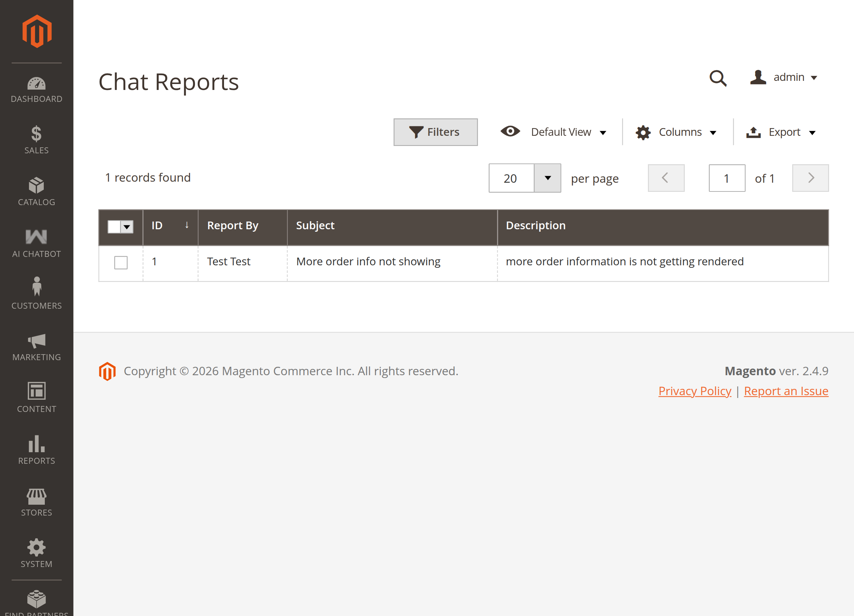Image resolution: width=854 pixels, height=616 pixels.
Task: Open the Dashboard menu
Action: pos(36,90)
